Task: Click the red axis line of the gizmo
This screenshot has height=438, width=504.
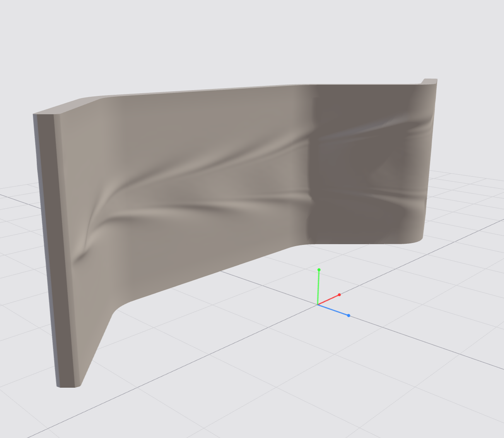Action: click(328, 300)
